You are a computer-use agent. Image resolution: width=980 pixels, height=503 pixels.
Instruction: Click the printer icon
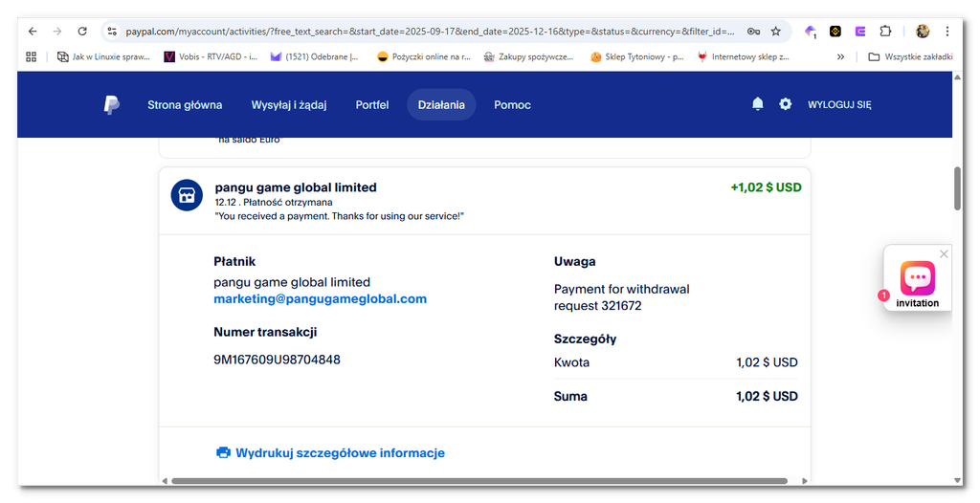[223, 452]
